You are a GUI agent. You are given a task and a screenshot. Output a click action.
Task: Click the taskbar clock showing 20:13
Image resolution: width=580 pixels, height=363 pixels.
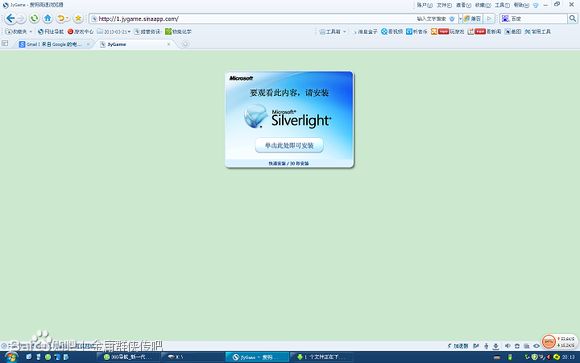568,357
